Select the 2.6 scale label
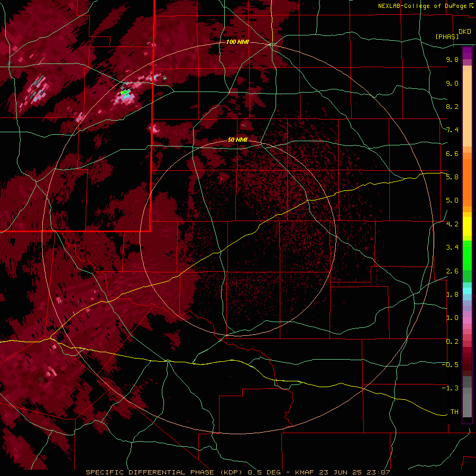The image size is (476, 476). coord(452,271)
